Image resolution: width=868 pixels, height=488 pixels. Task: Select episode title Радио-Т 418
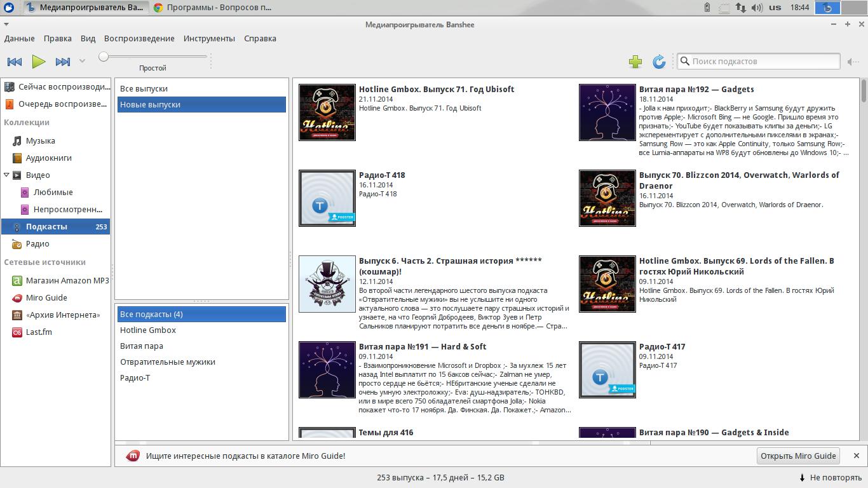coord(382,175)
